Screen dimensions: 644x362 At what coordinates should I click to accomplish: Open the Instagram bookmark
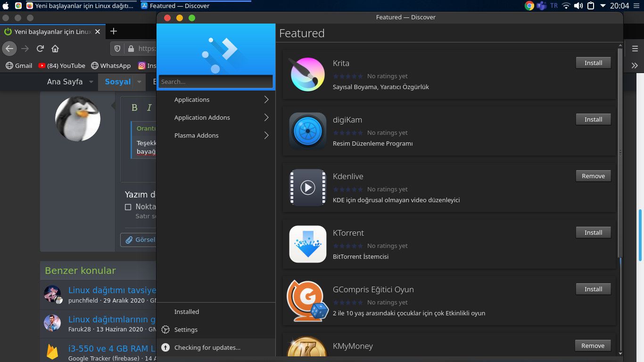tap(147, 66)
